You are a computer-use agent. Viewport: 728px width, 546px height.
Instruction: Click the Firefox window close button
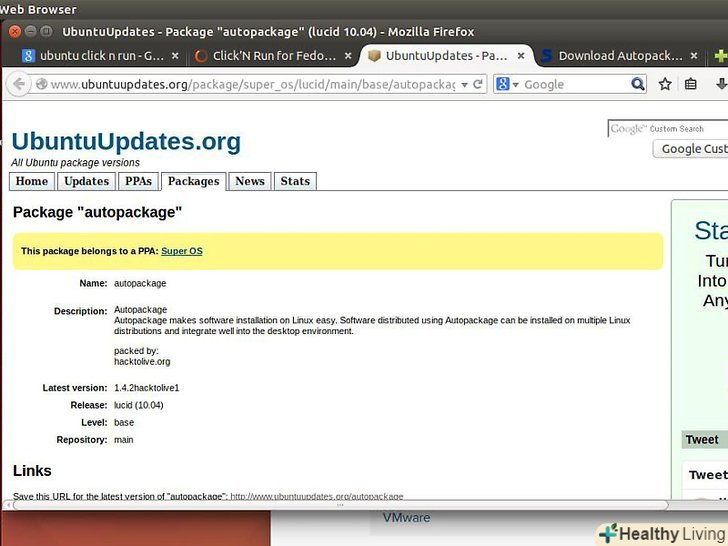[x=15, y=32]
